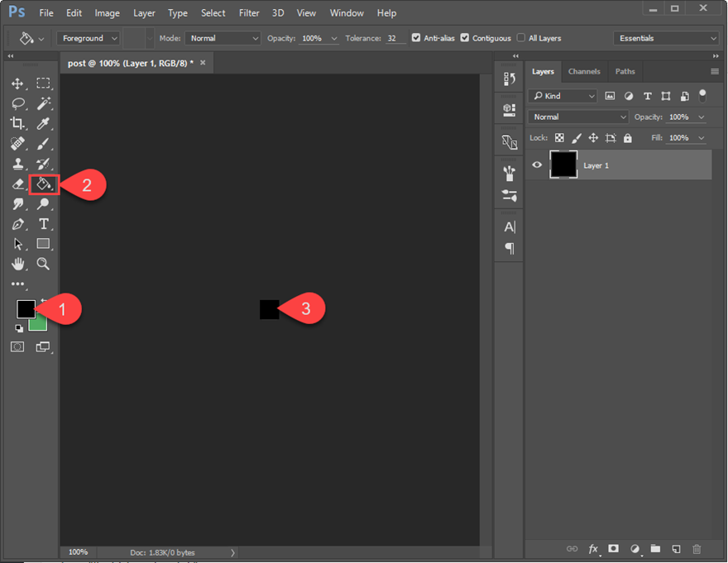
Task: Open the Essentials workspace dropdown
Action: (x=666, y=38)
